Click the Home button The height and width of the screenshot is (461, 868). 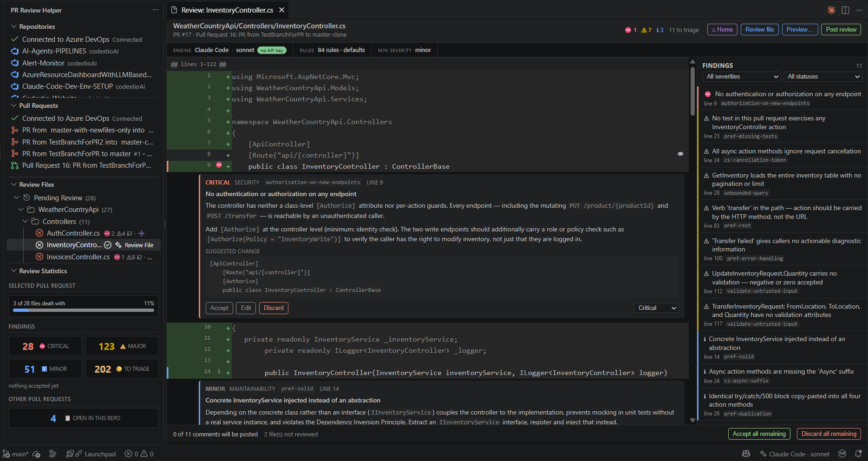[722, 30]
